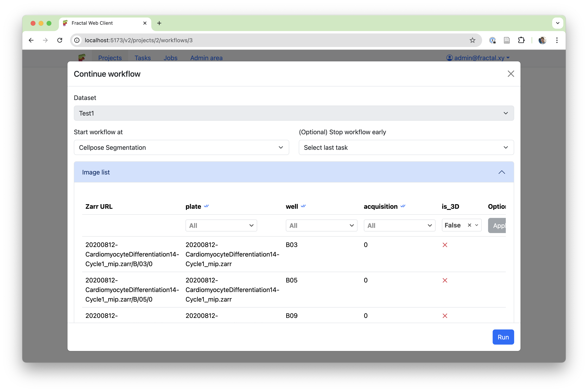
Task: Click the Zarr URL column header
Action: tap(99, 207)
